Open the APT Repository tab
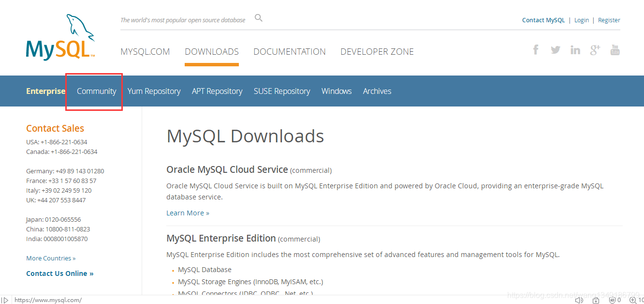Viewport: 644px width, 304px height. click(217, 91)
